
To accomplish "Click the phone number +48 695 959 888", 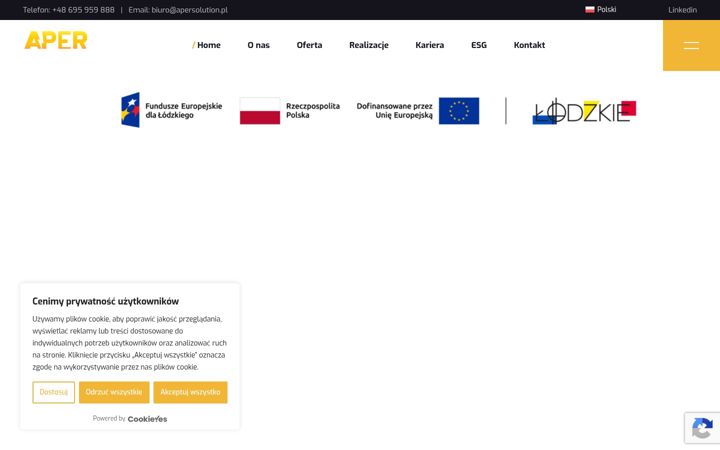I will click(x=83, y=10).
